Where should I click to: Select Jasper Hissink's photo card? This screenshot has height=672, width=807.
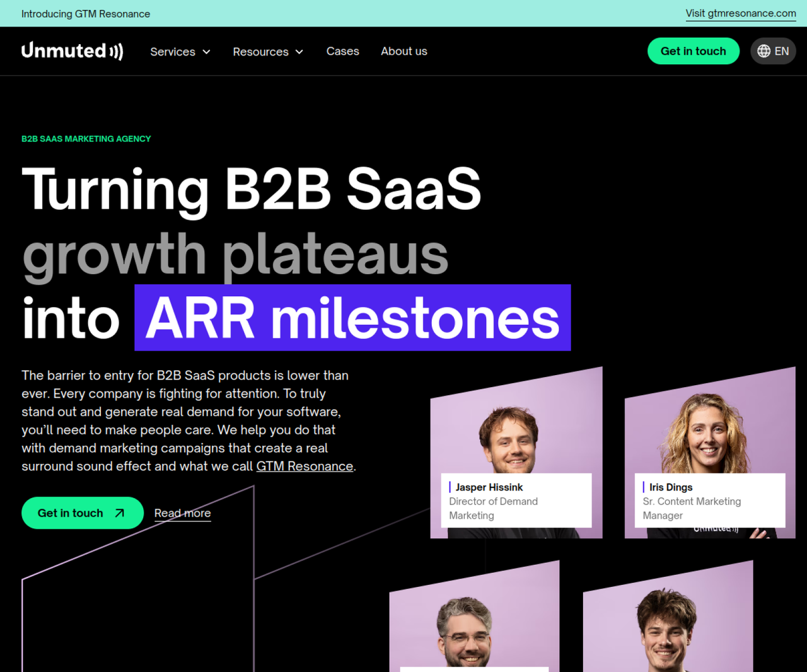pyautogui.click(x=516, y=453)
